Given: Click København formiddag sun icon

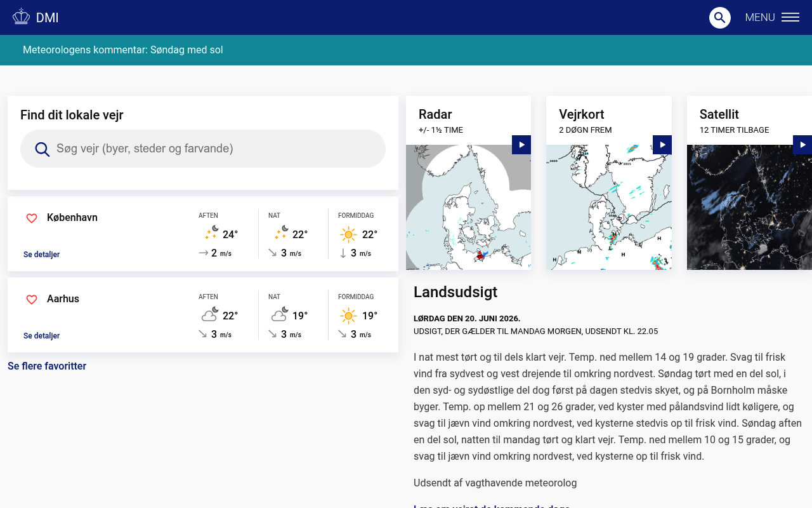Looking at the screenshot, I should 348,235.
